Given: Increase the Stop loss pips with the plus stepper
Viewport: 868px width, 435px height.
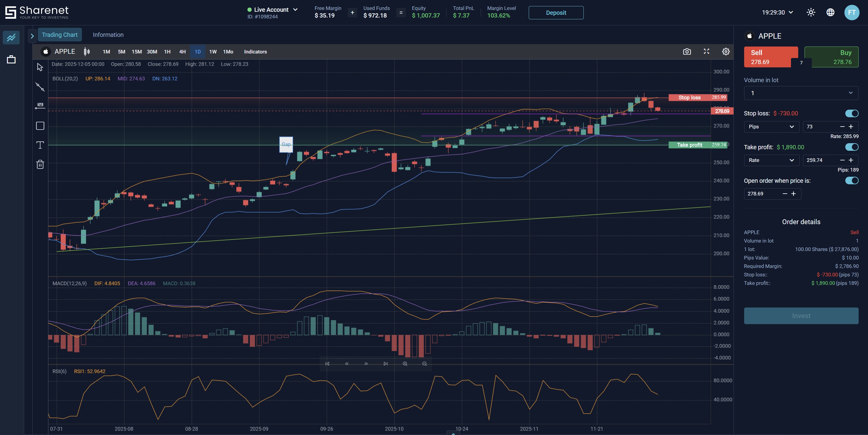Looking at the screenshot, I should [x=851, y=127].
